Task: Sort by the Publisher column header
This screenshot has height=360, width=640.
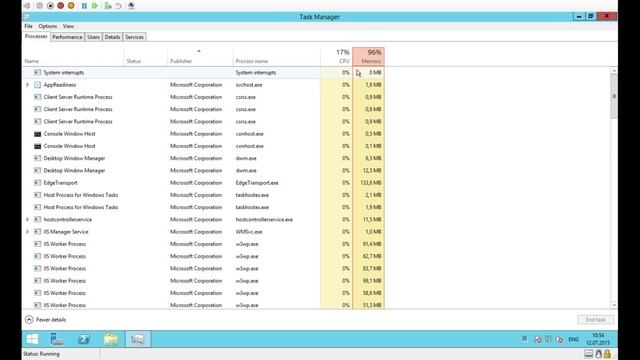Action: point(200,57)
